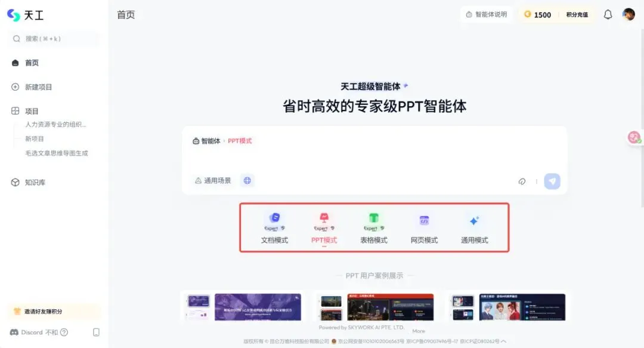This screenshot has width=644, height=348.
Task: Click the More link
Action: pos(419,331)
